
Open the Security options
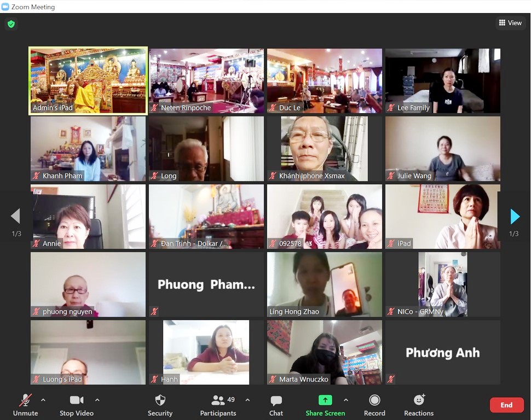(x=160, y=405)
